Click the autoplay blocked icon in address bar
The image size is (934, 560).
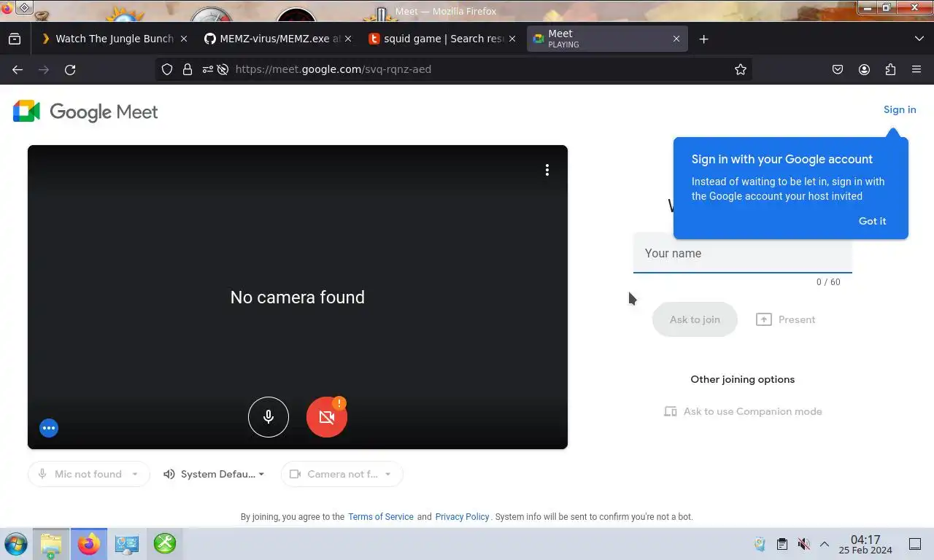[223, 69]
